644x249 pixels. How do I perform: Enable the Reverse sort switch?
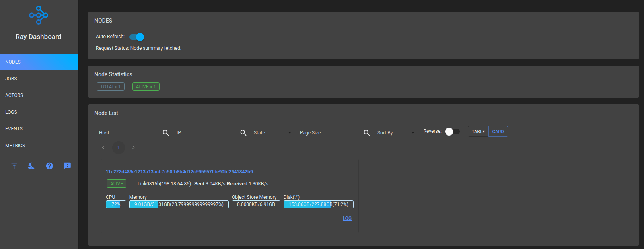[452, 132]
